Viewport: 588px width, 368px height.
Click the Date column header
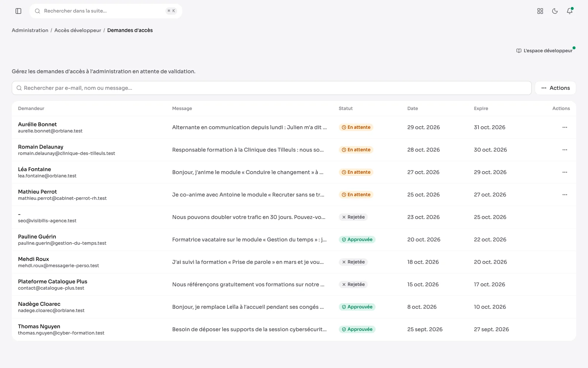pos(413,109)
